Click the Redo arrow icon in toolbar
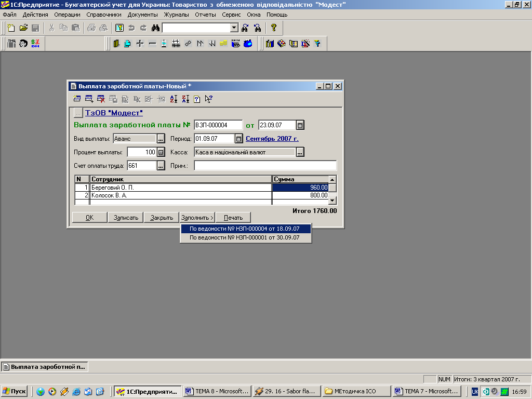This screenshot has height=399, width=532. pos(143,28)
